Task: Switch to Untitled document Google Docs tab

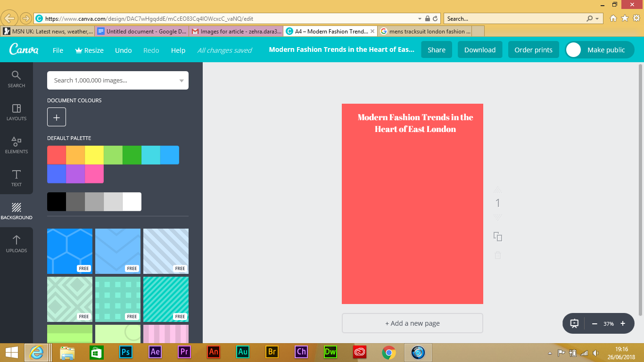Action: point(142,32)
